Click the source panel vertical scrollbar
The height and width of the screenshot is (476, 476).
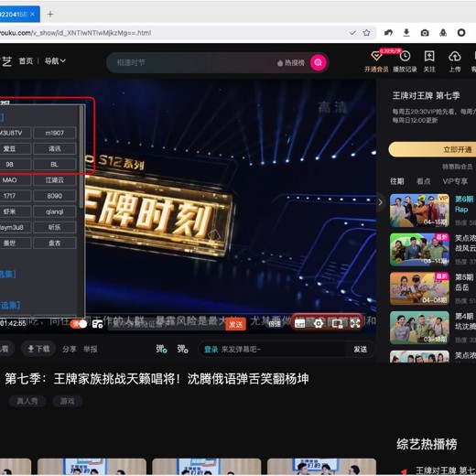click(x=81, y=157)
